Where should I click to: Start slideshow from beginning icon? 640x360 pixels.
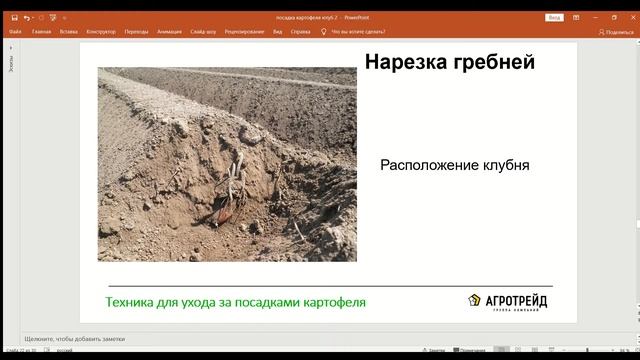(x=53, y=18)
